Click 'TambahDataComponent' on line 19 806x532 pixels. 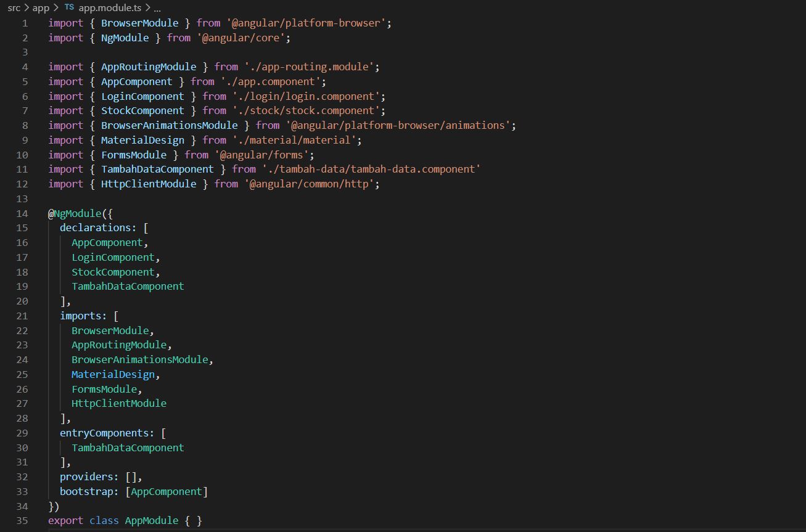(128, 286)
